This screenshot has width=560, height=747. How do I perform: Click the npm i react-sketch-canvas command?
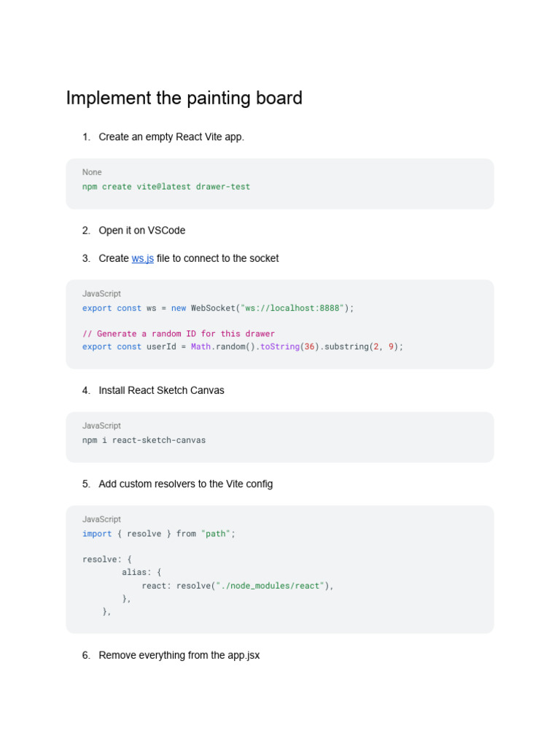[144, 441]
